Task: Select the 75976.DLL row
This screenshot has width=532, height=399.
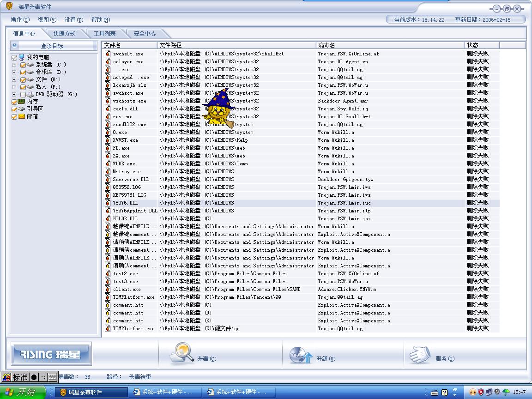Action: point(301,203)
